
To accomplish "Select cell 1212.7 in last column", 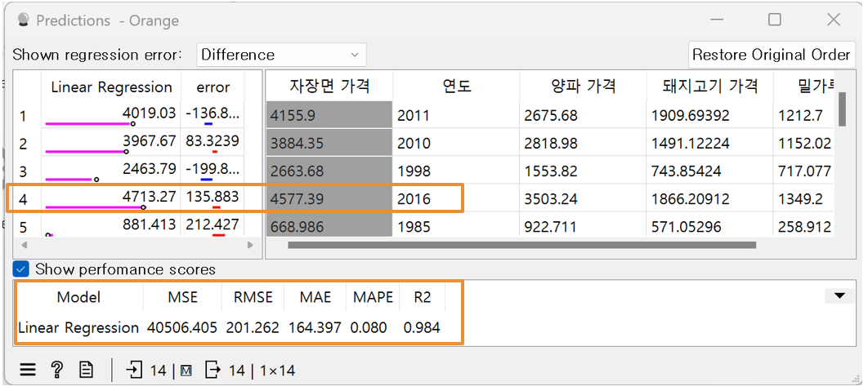I will [x=803, y=115].
